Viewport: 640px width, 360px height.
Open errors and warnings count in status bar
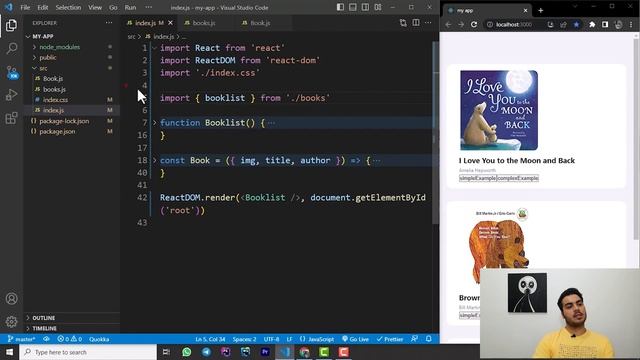[x=70, y=339]
